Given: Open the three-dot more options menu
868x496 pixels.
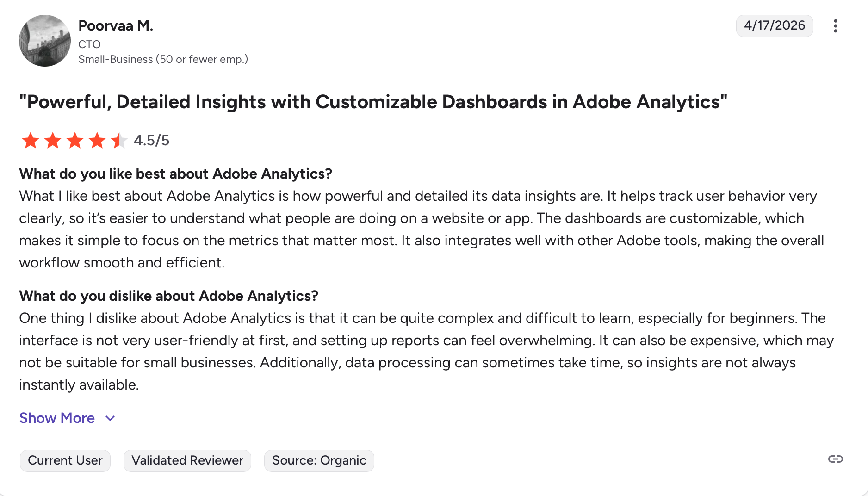Looking at the screenshot, I should 835,26.
